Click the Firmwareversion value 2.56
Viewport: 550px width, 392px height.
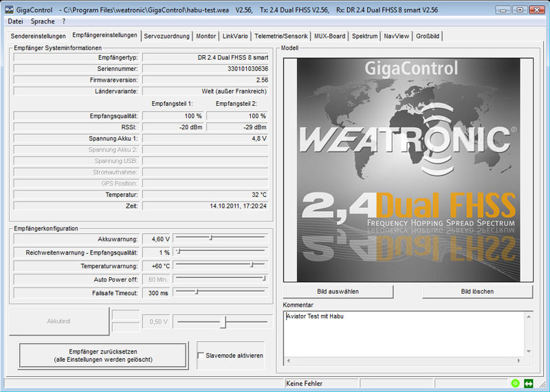[206, 80]
